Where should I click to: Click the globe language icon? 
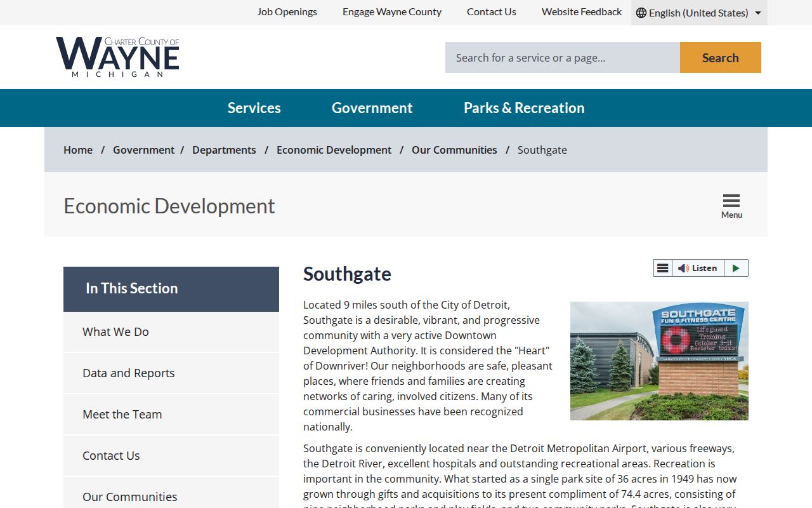(641, 13)
